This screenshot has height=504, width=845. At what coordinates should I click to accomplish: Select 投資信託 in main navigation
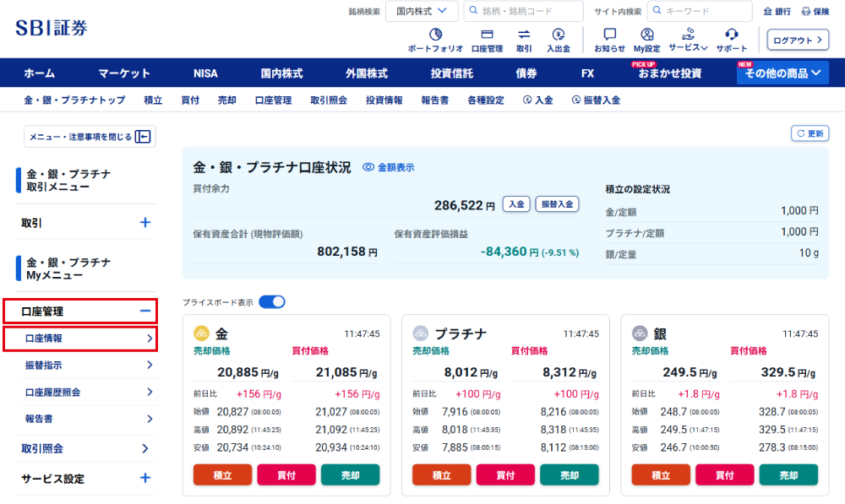coord(451,73)
